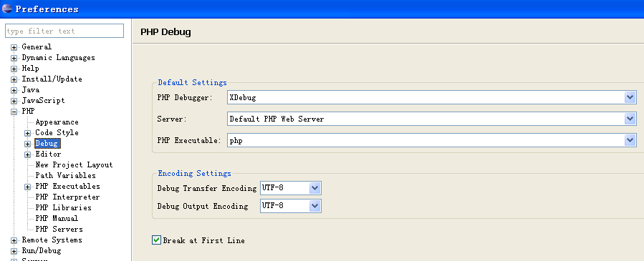The width and height of the screenshot is (644, 261).
Task: Expand the Help preferences node
Action: (14, 69)
